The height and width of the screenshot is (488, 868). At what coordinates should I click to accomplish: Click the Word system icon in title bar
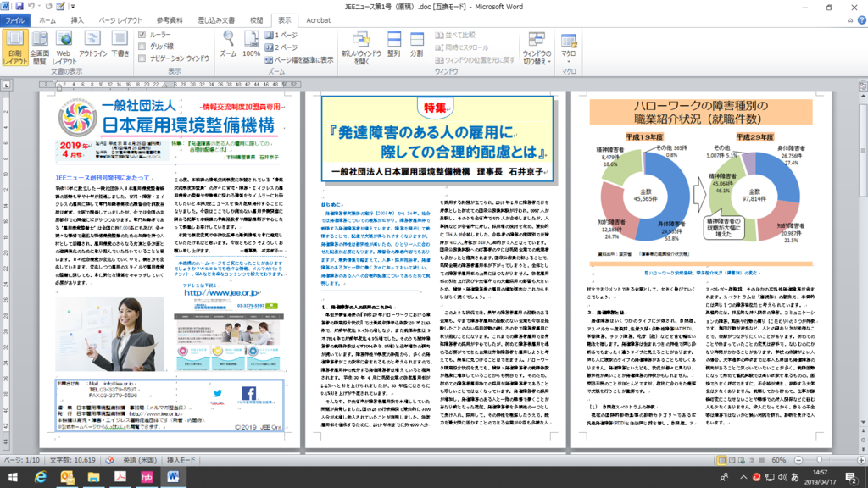click(x=6, y=7)
